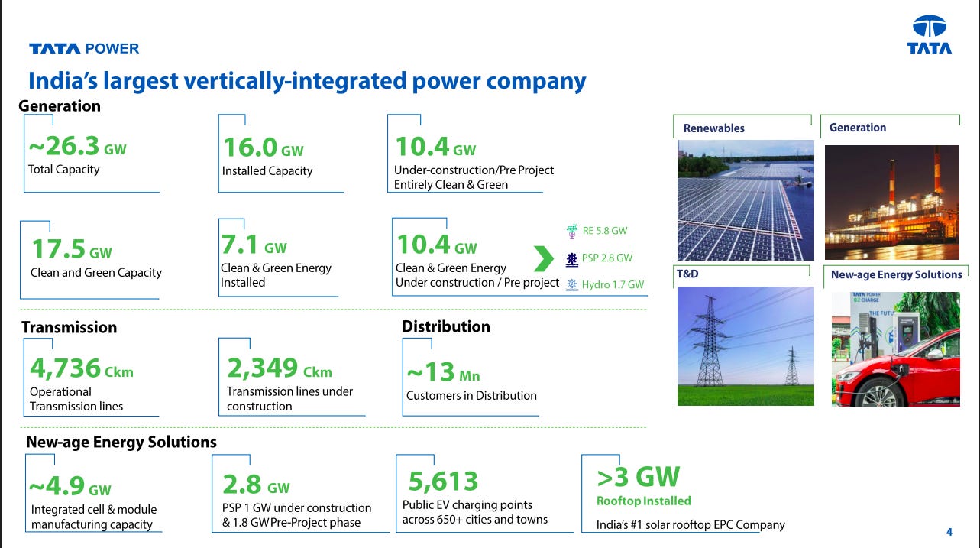Click the ~4.9 GW manufacturing capacity figure
The height and width of the screenshot is (548, 980).
[70, 487]
